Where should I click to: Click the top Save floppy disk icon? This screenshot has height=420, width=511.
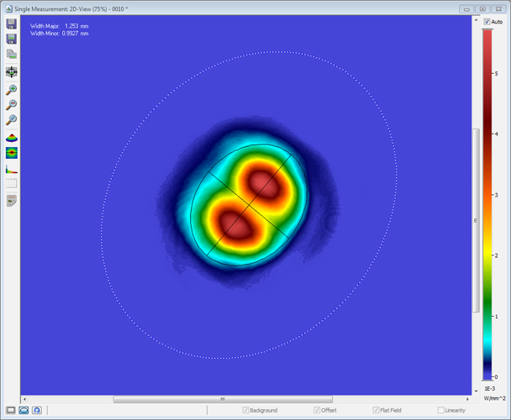pyautogui.click(x=12, y=24)
